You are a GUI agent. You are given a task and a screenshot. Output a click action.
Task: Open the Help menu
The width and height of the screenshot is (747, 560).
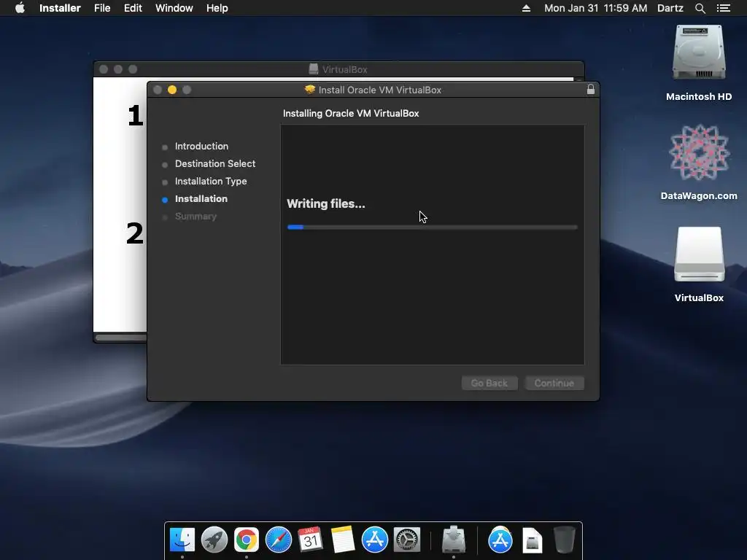pos(217,8)
